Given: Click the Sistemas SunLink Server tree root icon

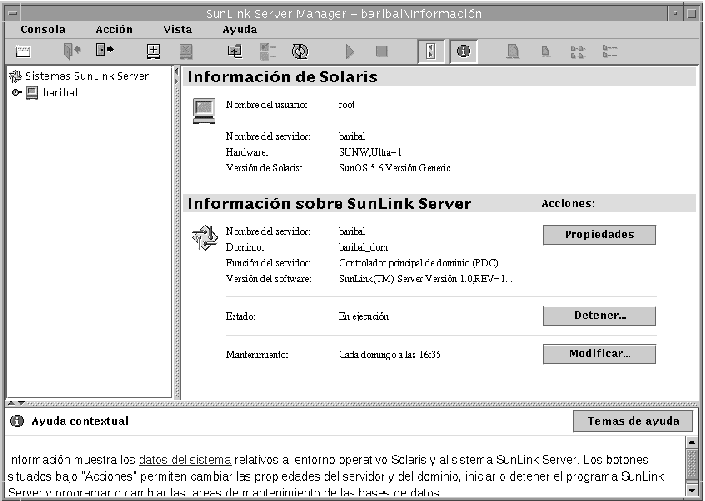Looking at the screenshot, I should coord(15,76).
